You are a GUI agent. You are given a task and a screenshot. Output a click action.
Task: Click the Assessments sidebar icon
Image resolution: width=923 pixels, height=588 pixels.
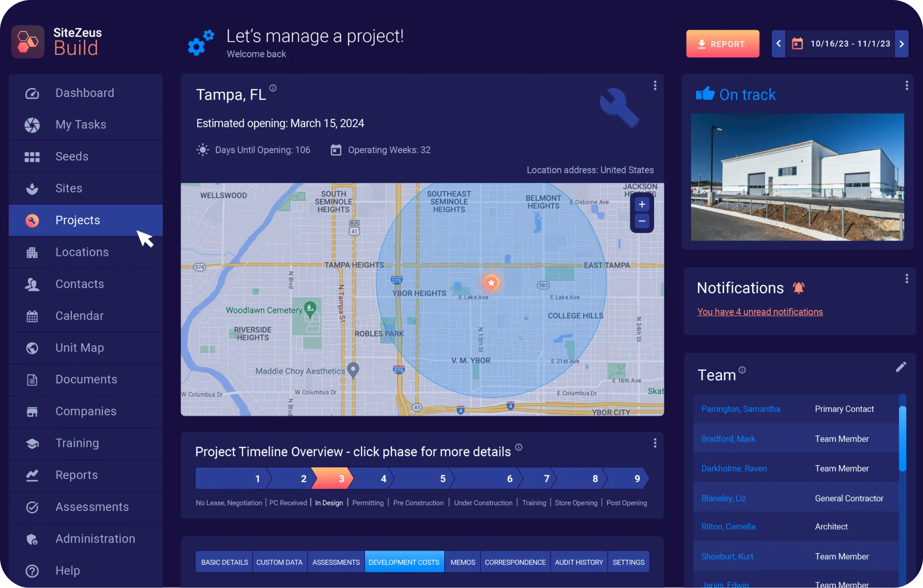pos(32,506)
